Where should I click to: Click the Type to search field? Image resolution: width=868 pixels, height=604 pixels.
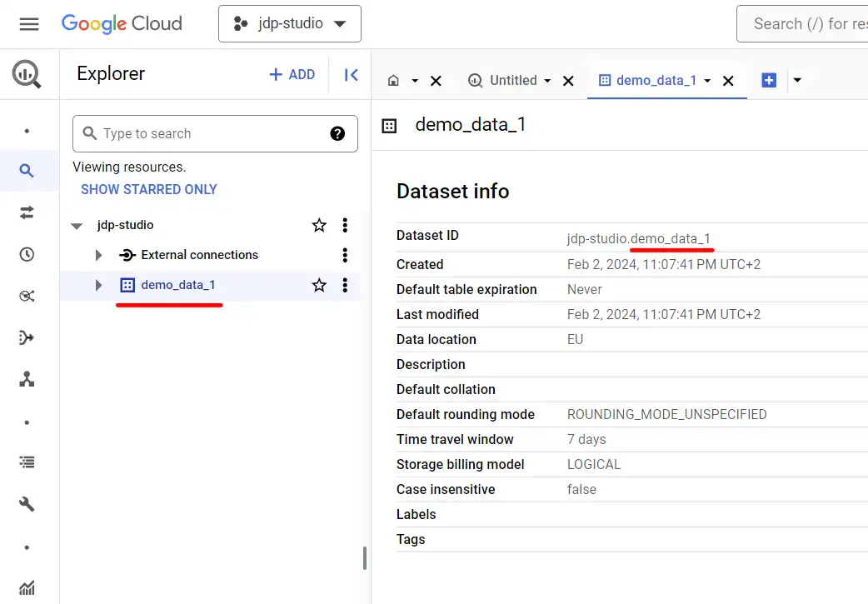215,133
